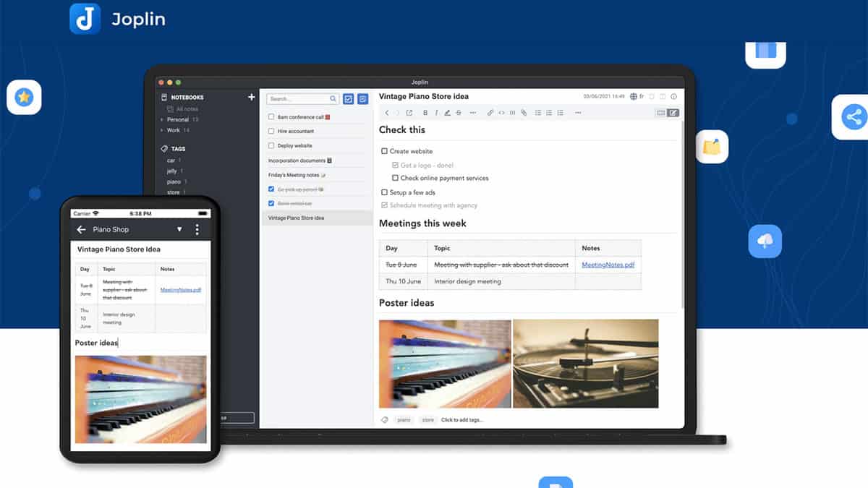Add a new notebook with the plus button
Screen dimensions: 868x488
click(x=250, y=96)
